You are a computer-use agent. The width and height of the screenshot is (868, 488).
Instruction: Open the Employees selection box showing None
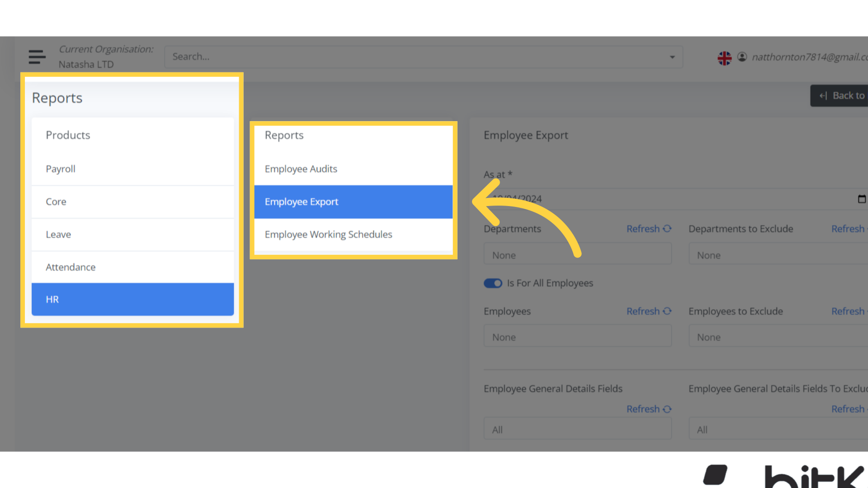(x=577, y=336)
